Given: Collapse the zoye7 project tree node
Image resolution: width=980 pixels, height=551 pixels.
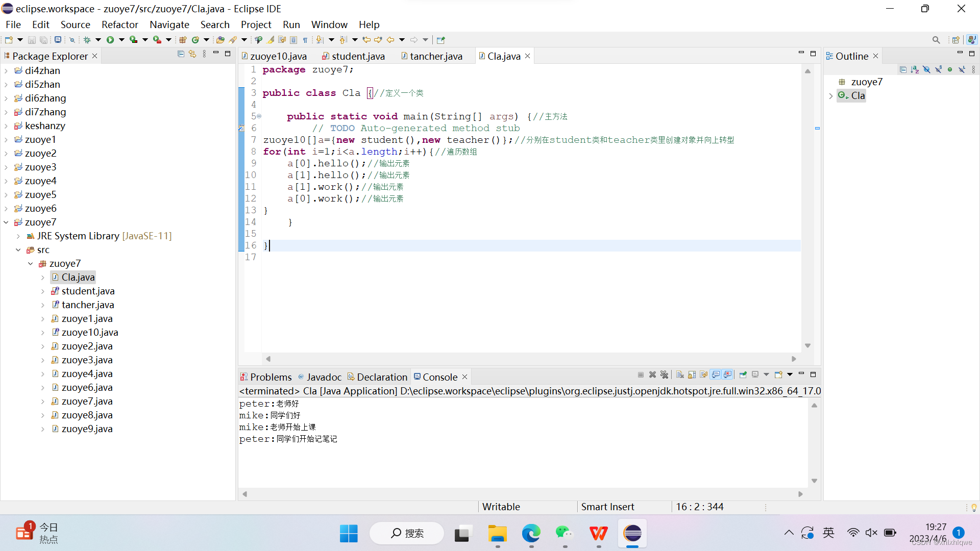Looking at the screenshot, I should 6,222.
